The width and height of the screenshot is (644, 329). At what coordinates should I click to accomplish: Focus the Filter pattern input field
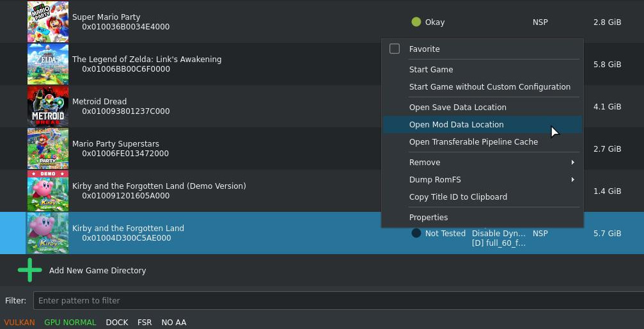point(338,301)
